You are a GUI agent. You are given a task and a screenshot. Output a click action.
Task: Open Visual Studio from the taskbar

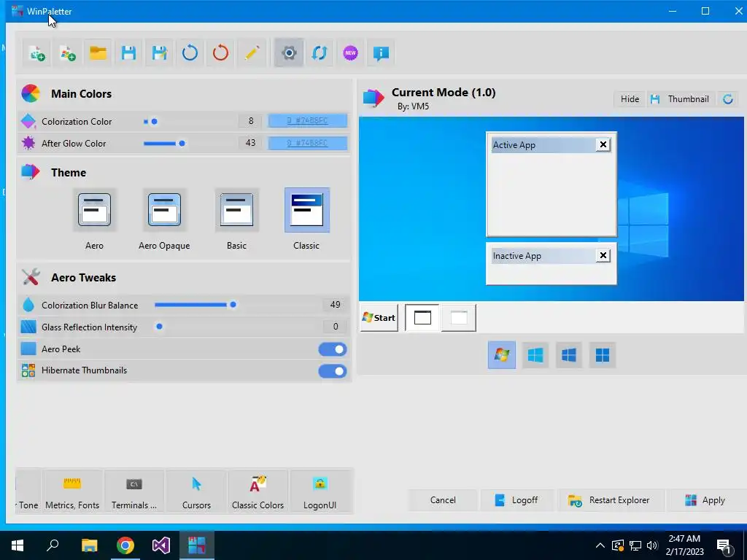[161, 545]
